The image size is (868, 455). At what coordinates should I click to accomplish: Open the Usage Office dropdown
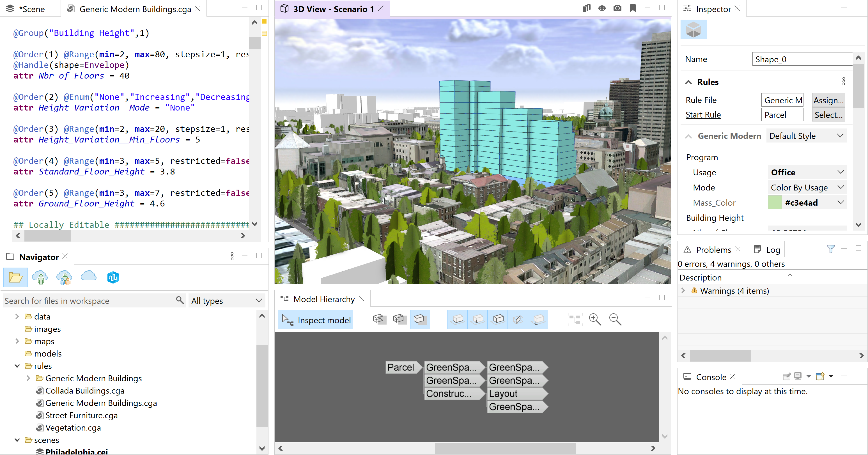pos(807,172)
